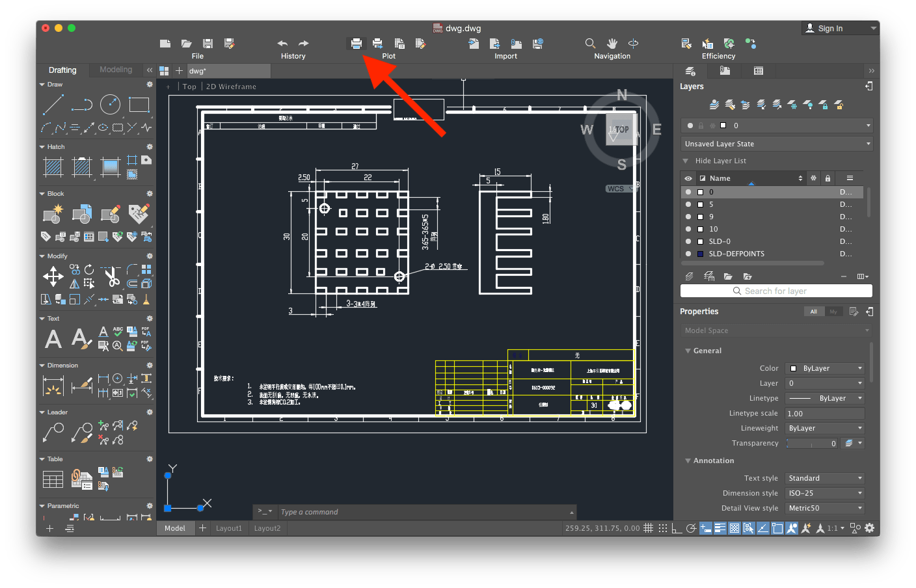Switch to the Layout1 tab
The image size is (916, 588).
point(228,528)
